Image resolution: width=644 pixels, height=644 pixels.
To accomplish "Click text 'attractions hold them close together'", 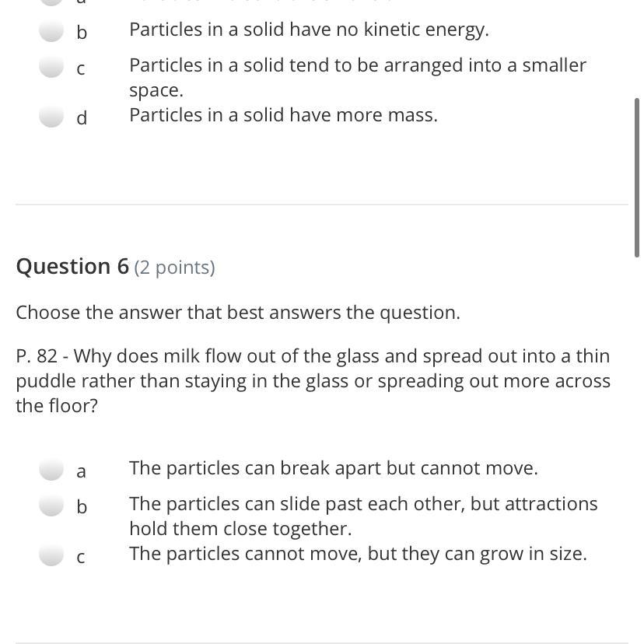I will pos(363,516).
